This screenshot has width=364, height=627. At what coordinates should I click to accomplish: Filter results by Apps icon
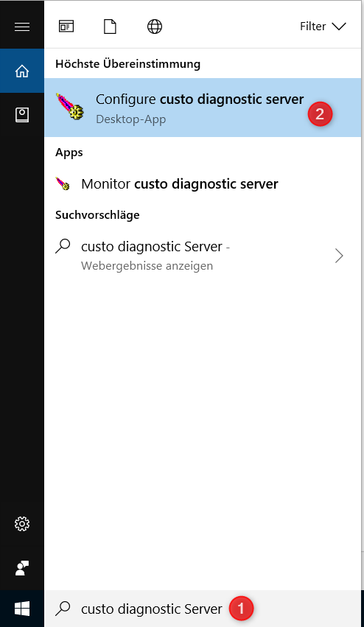tap(66, 27)
